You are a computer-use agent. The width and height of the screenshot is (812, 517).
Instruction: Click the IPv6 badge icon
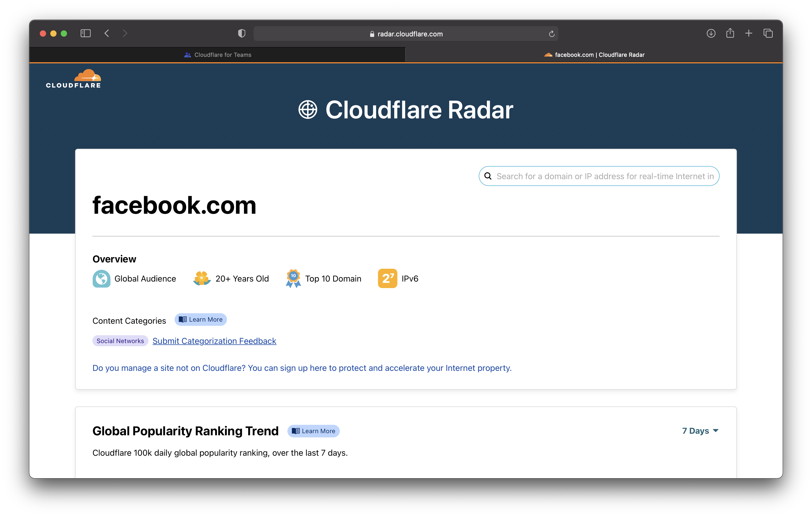(x=387, y=278)
